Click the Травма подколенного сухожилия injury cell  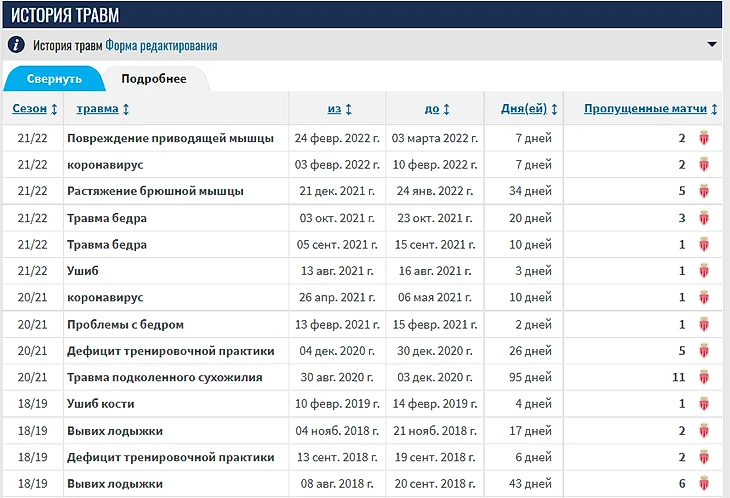click(165, 377)
